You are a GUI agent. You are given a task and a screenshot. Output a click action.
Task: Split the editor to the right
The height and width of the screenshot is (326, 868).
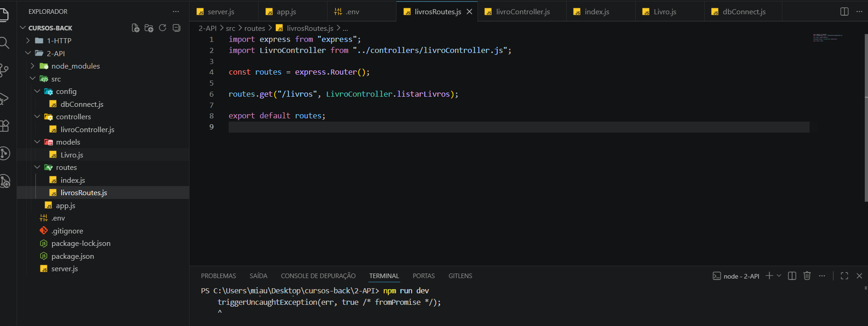pos(845,12)
